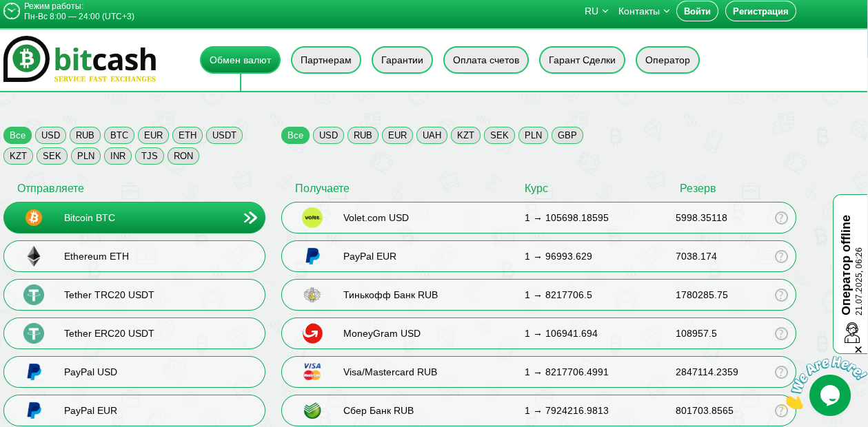Screen dimensions: 868x427
Task: Click the Bitcoin BTC coin icon
Action: coord(34,218)
